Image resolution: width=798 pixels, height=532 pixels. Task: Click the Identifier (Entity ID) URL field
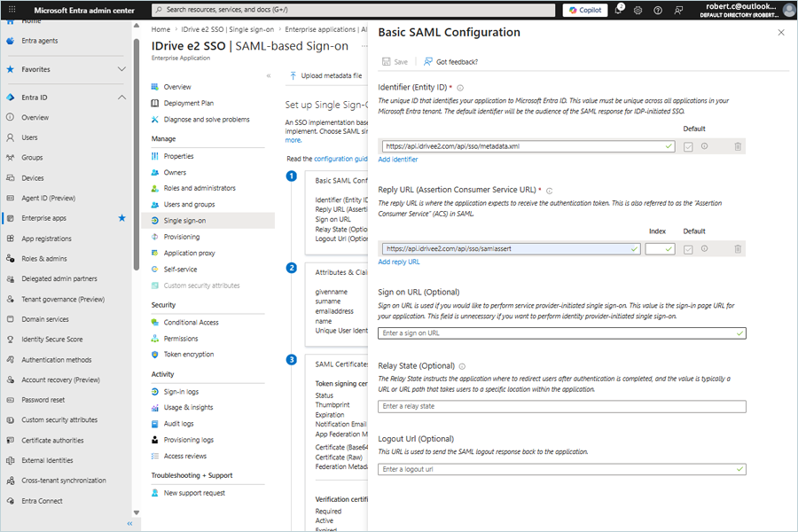528,146
